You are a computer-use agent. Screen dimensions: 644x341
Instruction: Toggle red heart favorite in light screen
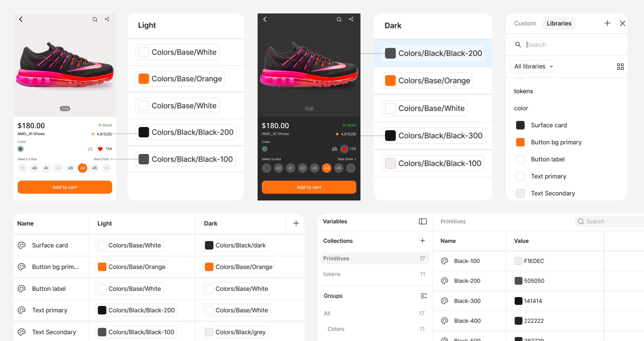click(100, 149)
